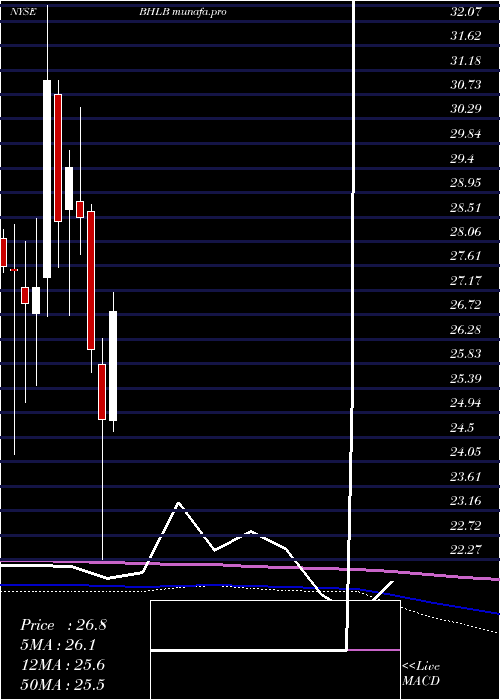Click the 31.62 price axis label
The image size is (500, 700).
466,36
